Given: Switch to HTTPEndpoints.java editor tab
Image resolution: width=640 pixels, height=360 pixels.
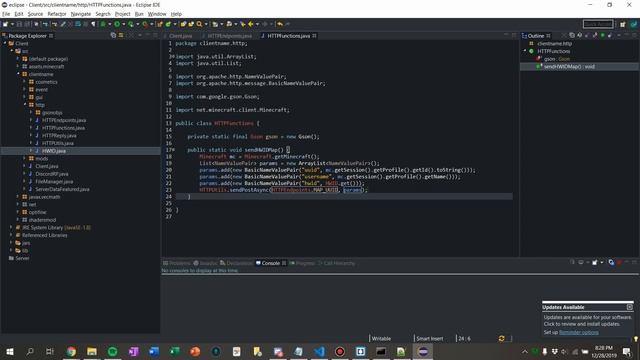Looking at the screenshot, I should click(229, 36).
